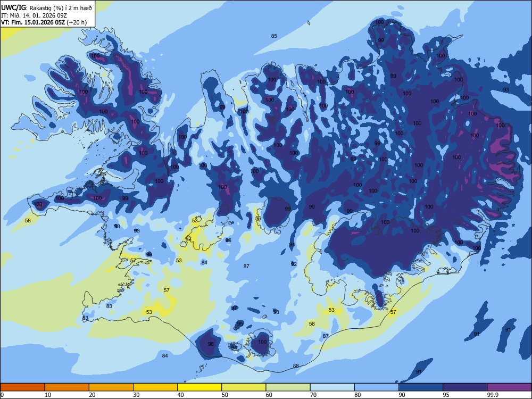This screenshot has width=532, height=399.
Task: Pick the light green 60–70 legend swatch
Action: (288, 387)
